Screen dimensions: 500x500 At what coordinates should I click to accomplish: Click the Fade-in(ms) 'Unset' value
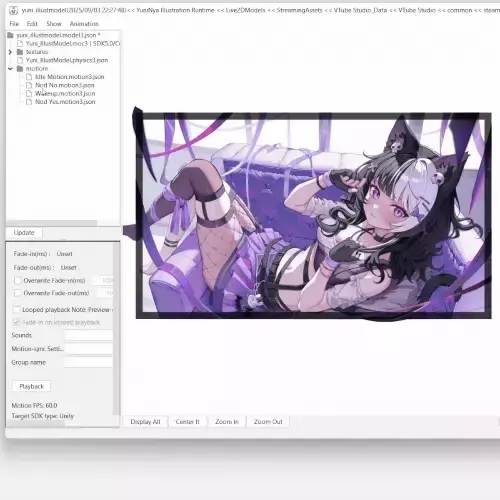(64, 254)
